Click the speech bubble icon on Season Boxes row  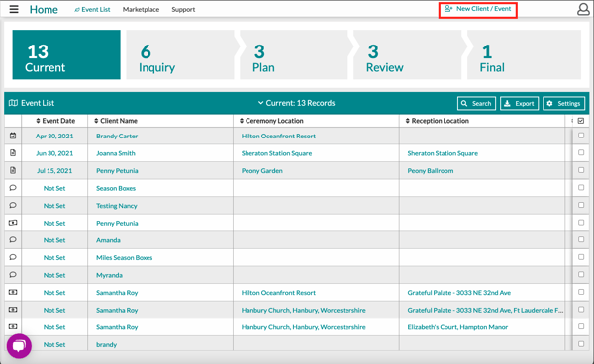13,188
